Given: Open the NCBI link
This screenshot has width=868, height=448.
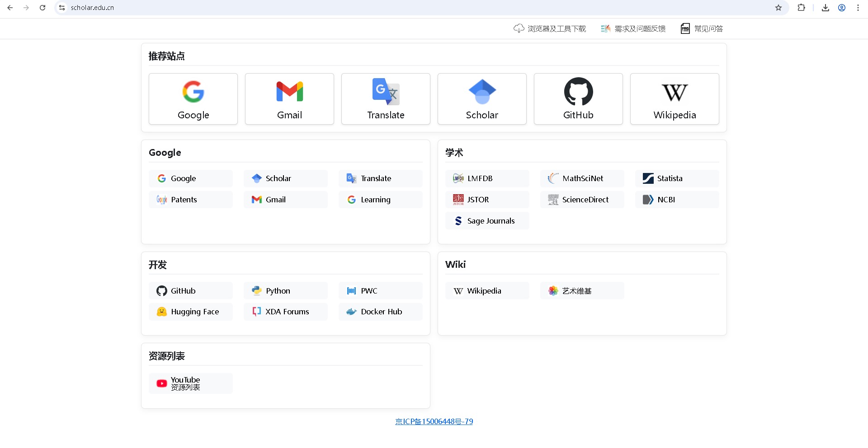Looking at the screenshot, I should pyautogui.click(x=677, y=200).
